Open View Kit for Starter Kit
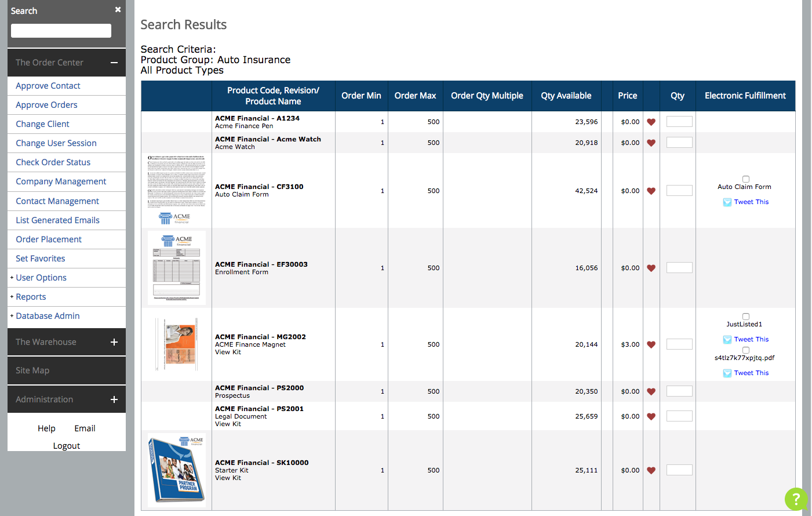The width and height of the screenshot is (812, 516). tap(228, 478)
